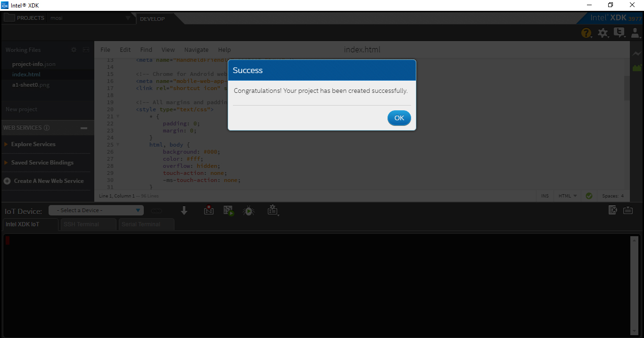Toggle the fold arrow on line 25
This screenshot has width=644, height=338.
(118, 145)
